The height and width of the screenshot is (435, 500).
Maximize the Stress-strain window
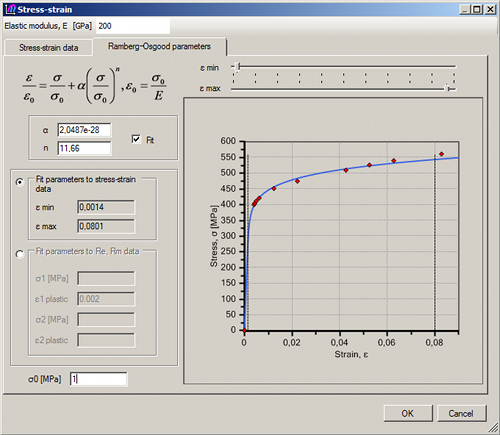(x=477, y=9)
